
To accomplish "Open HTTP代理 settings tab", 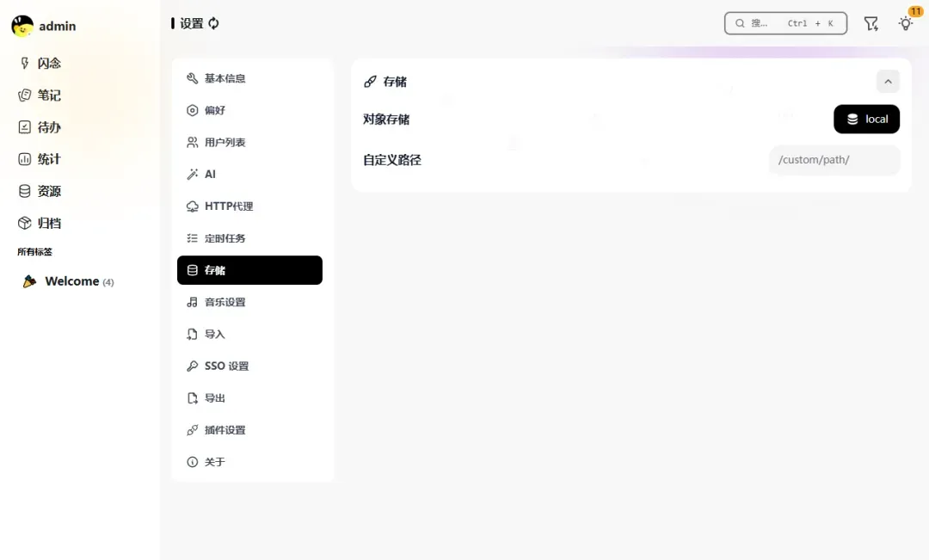I will coord(249,206).
